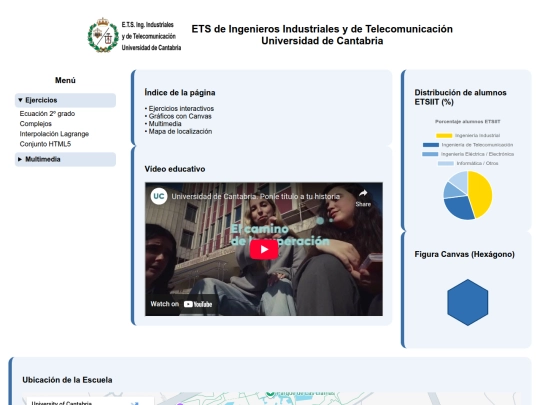Viewport: 540px width, 405px height.
Task: Click the 'Ubicación de la Escuela' heading
Action: [x=67, y=380]
